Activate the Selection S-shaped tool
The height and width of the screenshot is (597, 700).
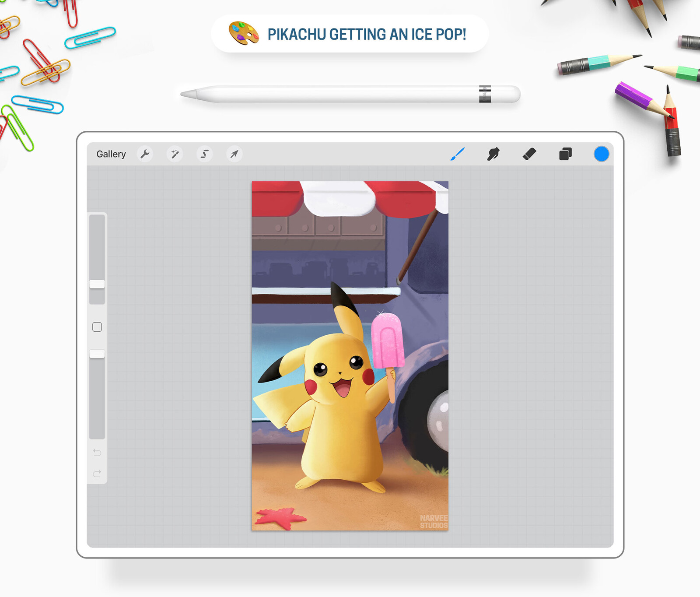(x=204, y=154)
